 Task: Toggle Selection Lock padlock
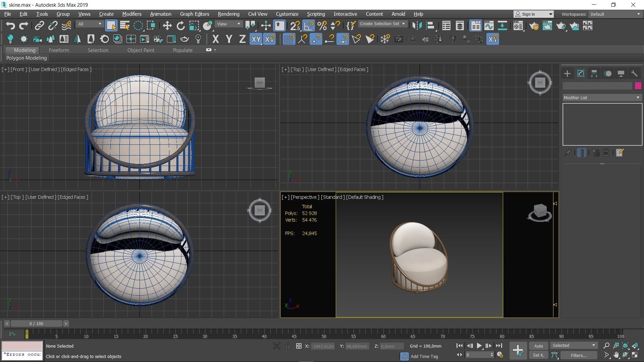tap(288, 346)
